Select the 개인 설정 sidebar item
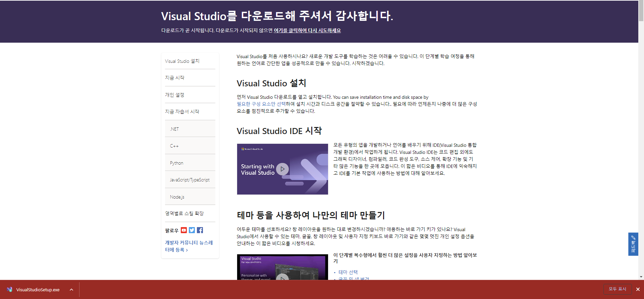The image size is (644, 299). pos(190,95)
